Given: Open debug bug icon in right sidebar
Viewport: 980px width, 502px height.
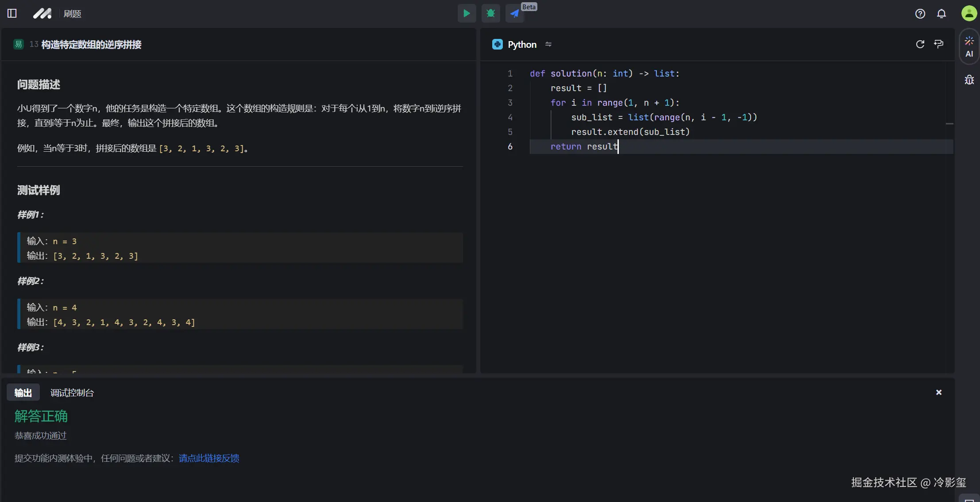Looking at the screenshot, I should click(x=969, y=80).
